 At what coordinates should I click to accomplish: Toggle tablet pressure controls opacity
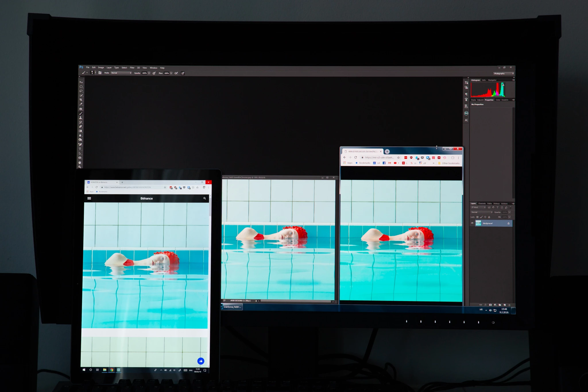click(x=154, y=73)
